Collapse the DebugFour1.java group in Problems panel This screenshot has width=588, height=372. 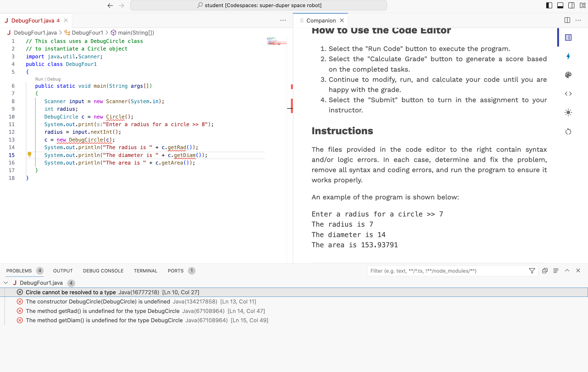point(6,283)
